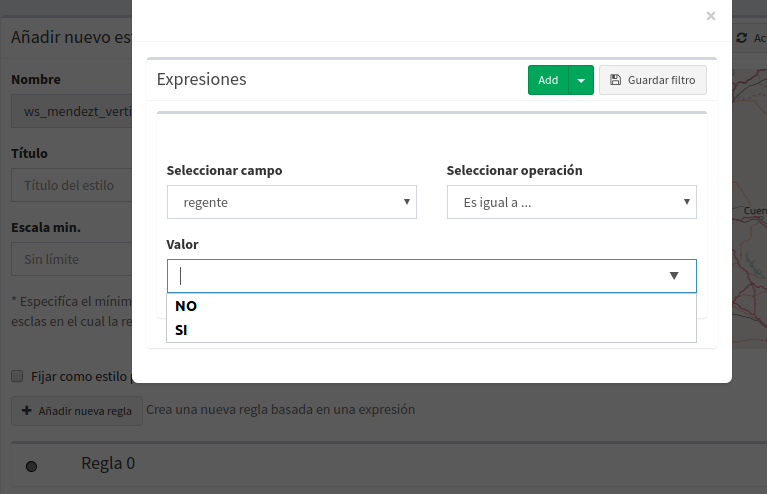Open the Add button caret dropdown
The height and width of the screenshot is (494, 767).
(581, 80)
